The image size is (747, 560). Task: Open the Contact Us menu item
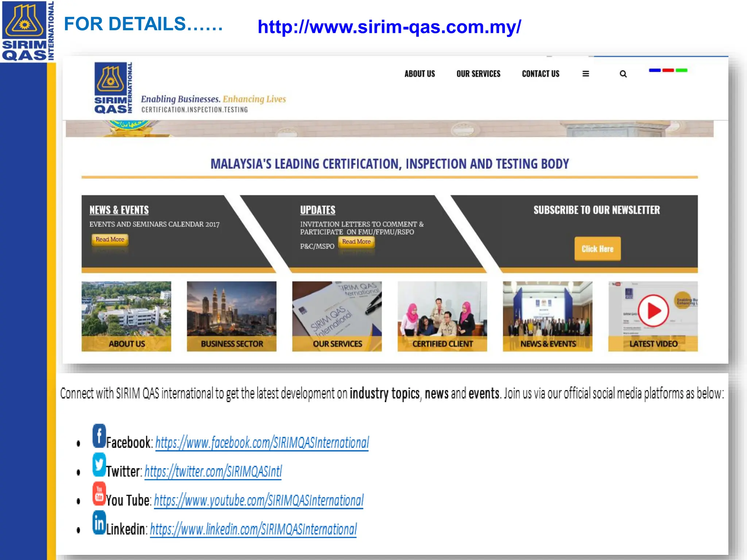(541, 74)
